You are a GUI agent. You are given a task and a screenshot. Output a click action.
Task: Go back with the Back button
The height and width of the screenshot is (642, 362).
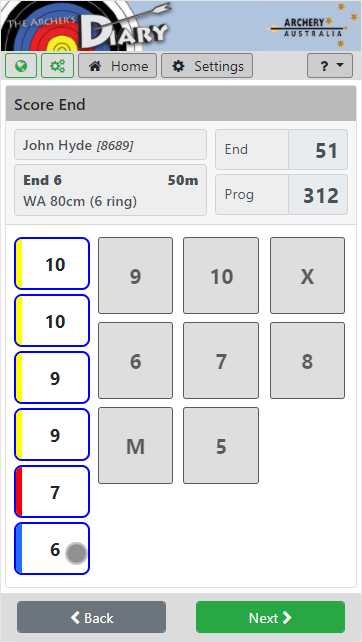coord(91,617)
